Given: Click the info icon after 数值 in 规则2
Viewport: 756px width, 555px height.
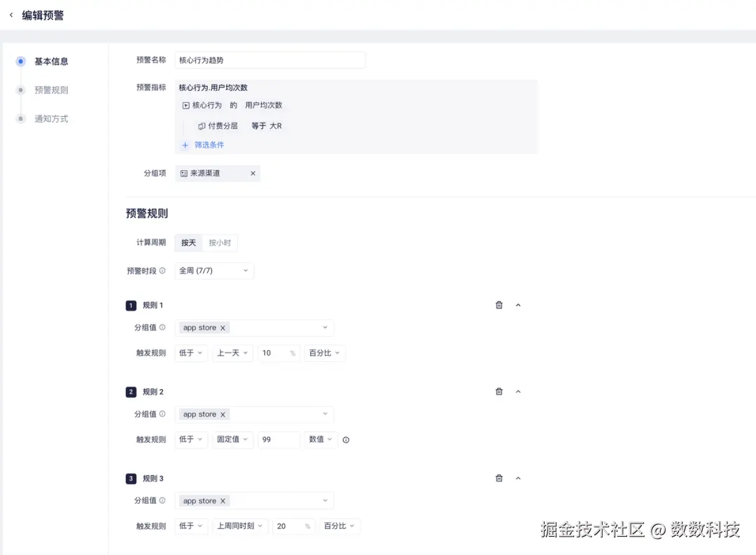Looking at the screenshot, I should pos(345,440).
